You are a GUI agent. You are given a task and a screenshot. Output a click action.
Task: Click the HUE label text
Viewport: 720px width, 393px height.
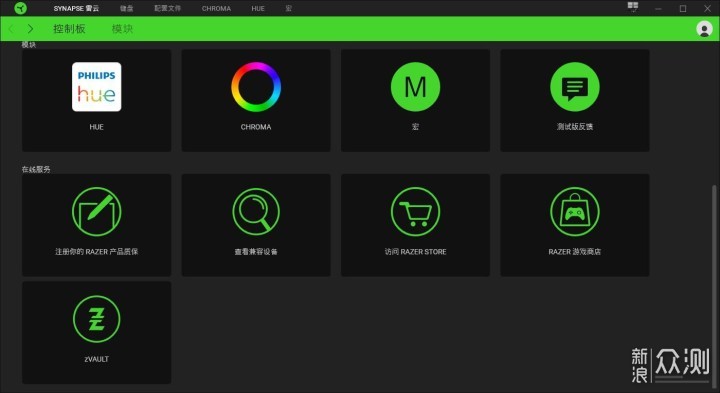point(96,127)
